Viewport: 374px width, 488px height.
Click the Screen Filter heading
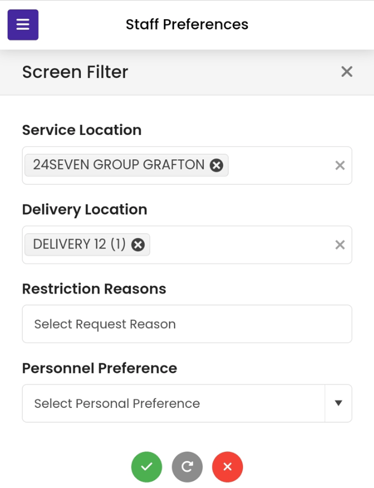pyautogui.click(x=75, y=72)
